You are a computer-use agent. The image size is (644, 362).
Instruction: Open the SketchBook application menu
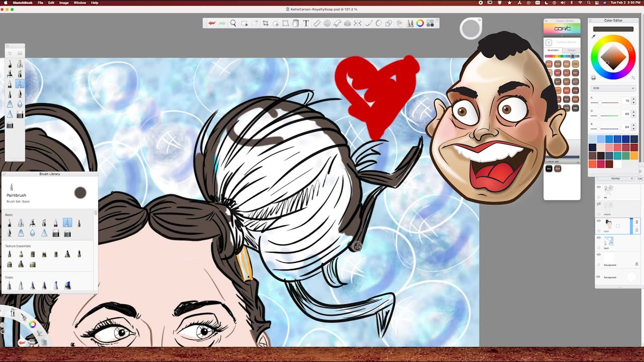coord(23,3)
